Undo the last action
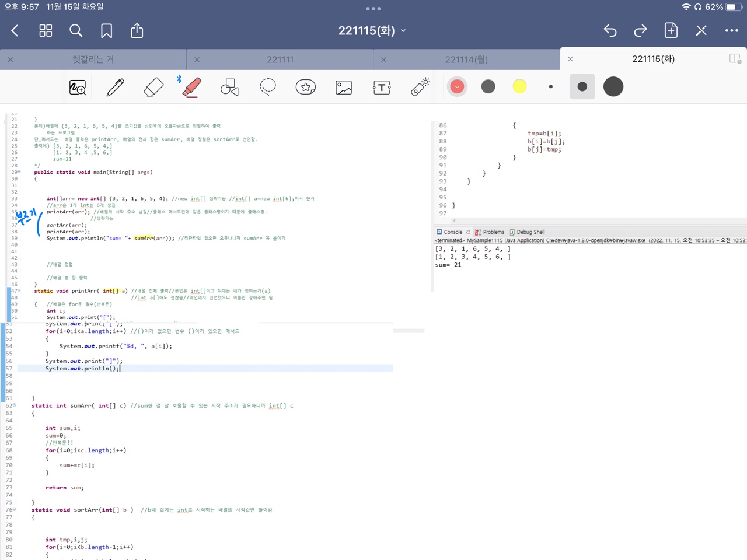Screen dimensions: 747x560 610,31
